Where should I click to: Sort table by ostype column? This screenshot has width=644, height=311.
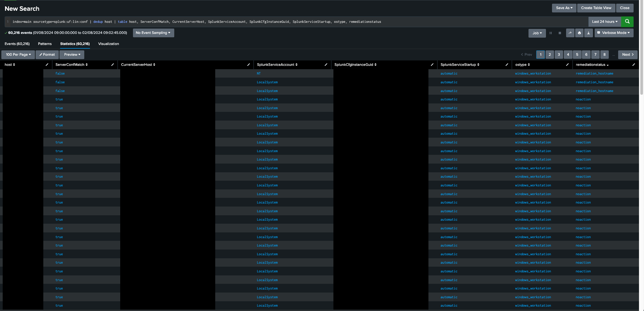pos(522,64)
